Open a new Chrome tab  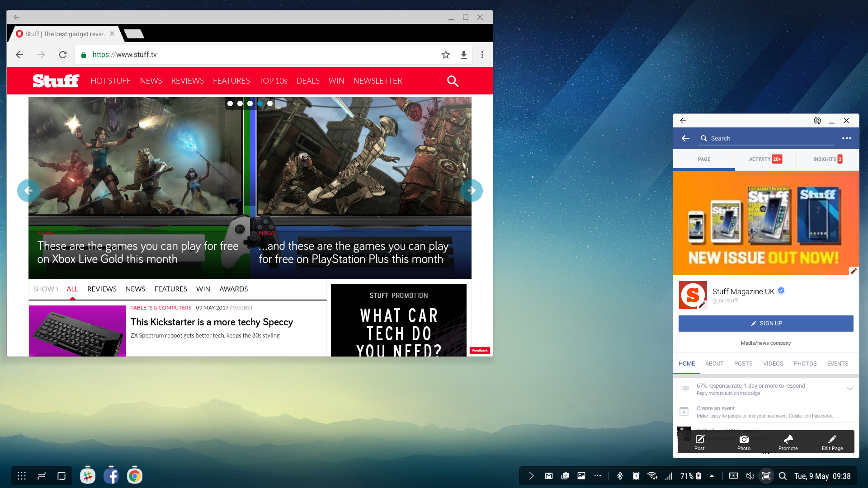tap(134, 34)
